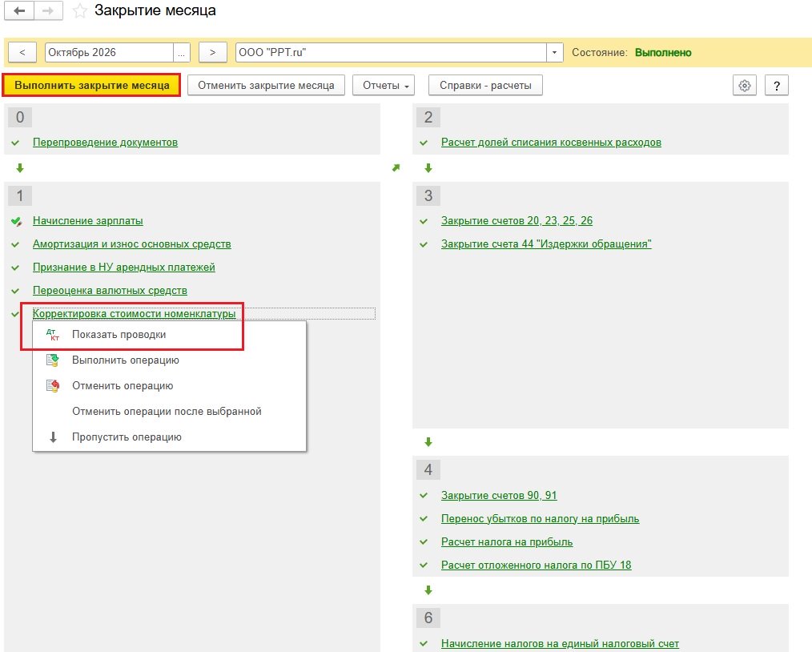Open Закрытие счетов 20, 23, 25, 26 link
The width and height of the screenshot is (812, 652).
[x=517, y=220]
